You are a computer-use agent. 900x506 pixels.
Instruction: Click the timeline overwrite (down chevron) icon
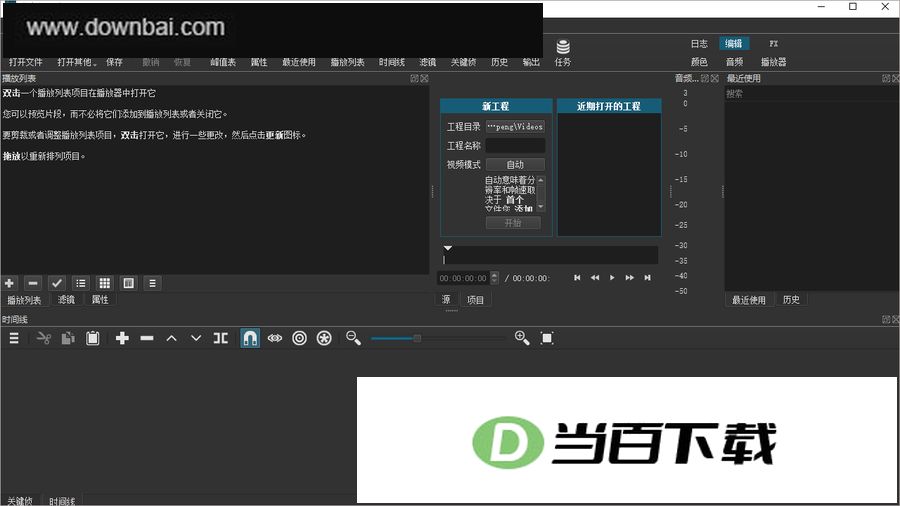coord(196,338)
